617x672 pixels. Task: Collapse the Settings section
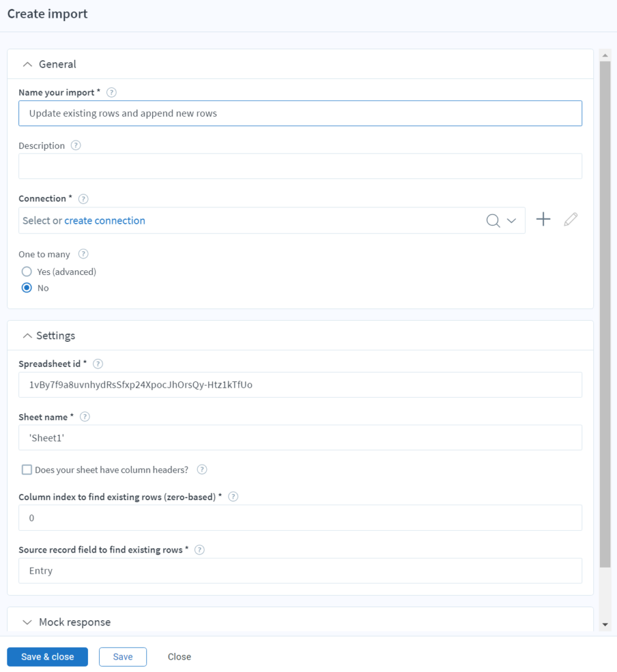[28, 335]
